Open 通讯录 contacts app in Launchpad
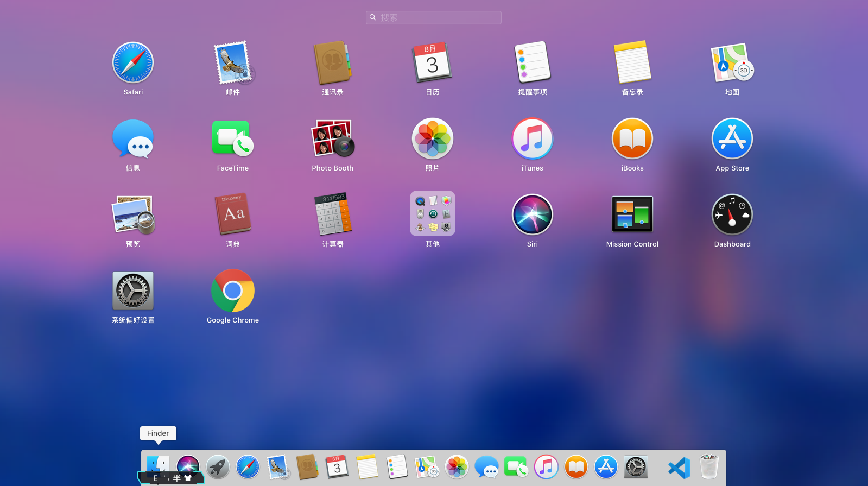Screen dimensions: 868x486 333,62
